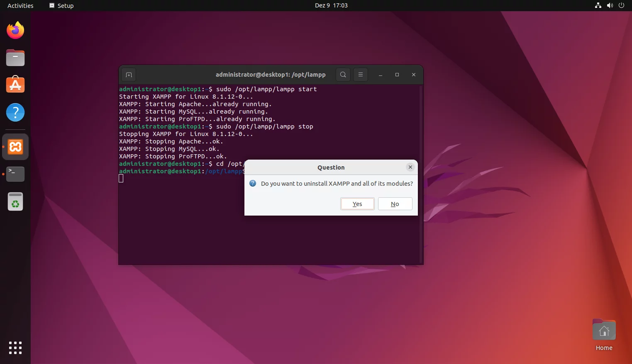Open the power menu icon

(621, 5)
